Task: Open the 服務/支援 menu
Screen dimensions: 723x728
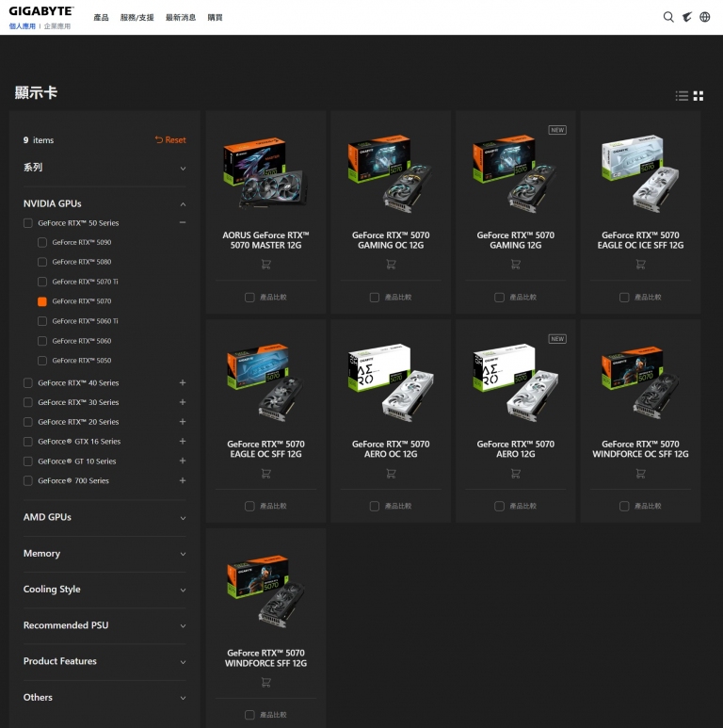Action: (137, 18)
